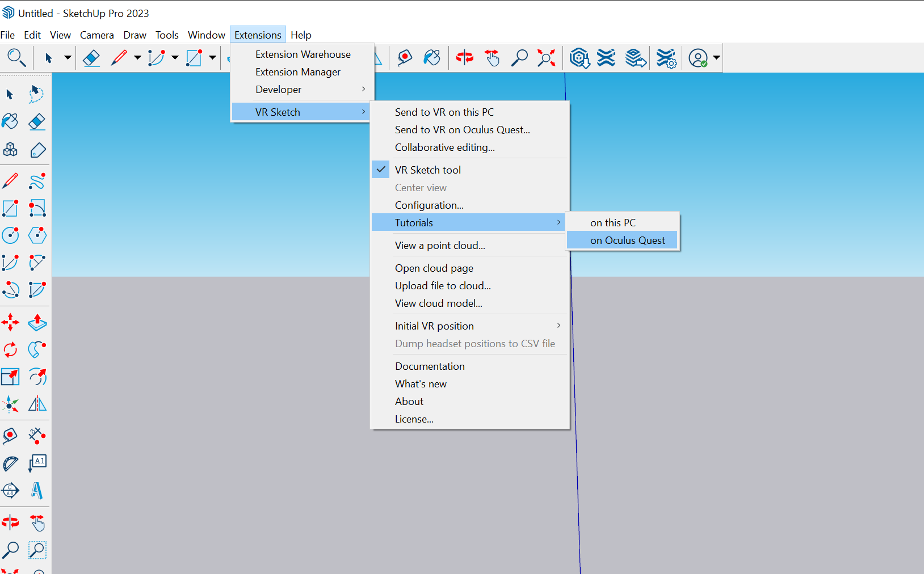Open the VR Sketch Documentation entry
Screen dimensions: 924x574
470,366
